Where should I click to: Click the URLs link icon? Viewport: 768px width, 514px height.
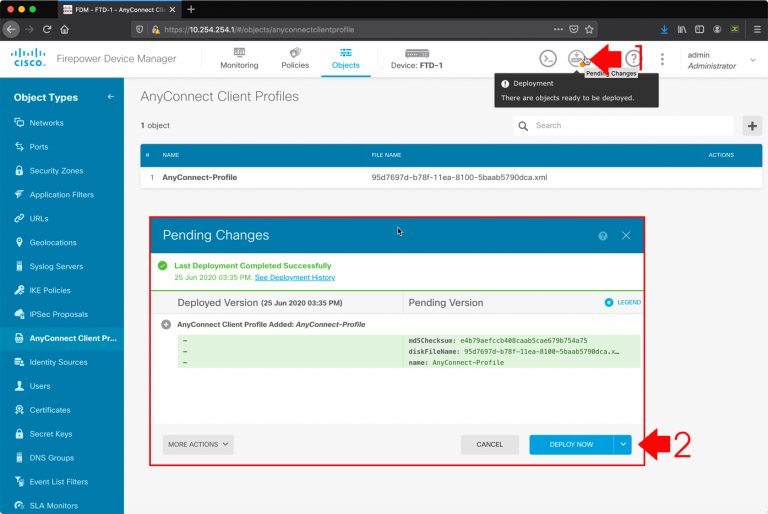[19, 219]
